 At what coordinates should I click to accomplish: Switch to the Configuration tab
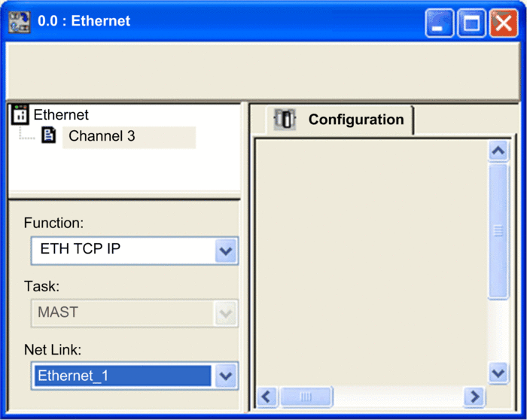coord(355,120)
